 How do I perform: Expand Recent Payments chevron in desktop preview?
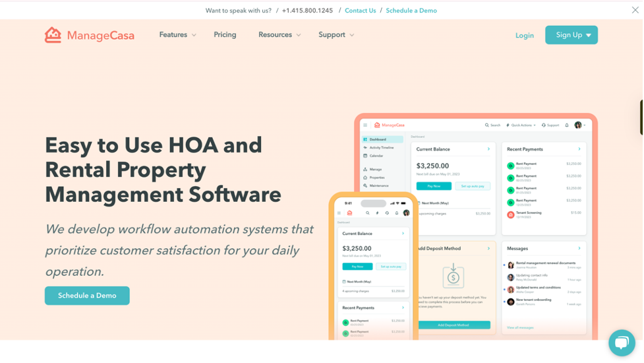click(579, 149)
